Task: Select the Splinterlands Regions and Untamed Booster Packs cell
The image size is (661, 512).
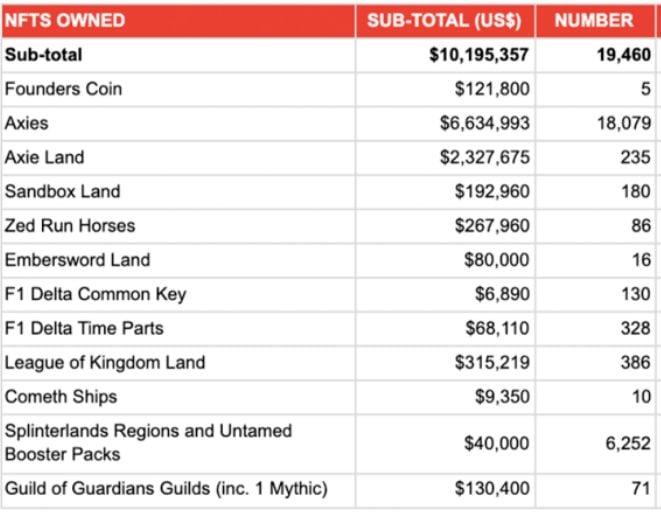Action: pos(148,442)
